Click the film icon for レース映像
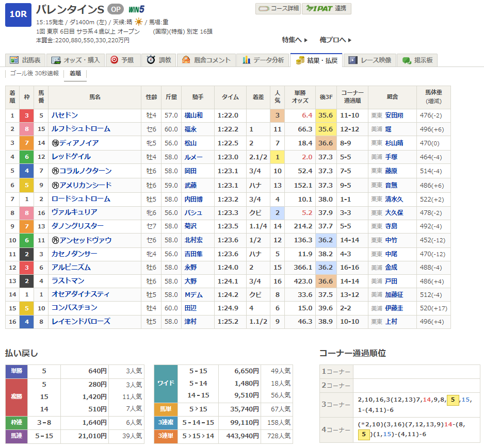The width and height of the screenshot is (484, 448). point(353,60)
